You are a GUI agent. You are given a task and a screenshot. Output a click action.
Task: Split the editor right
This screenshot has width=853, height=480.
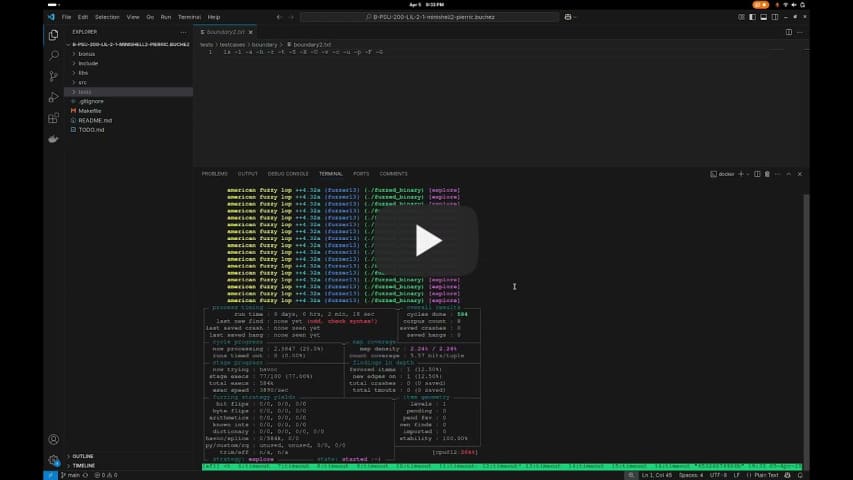pos(789,32)
